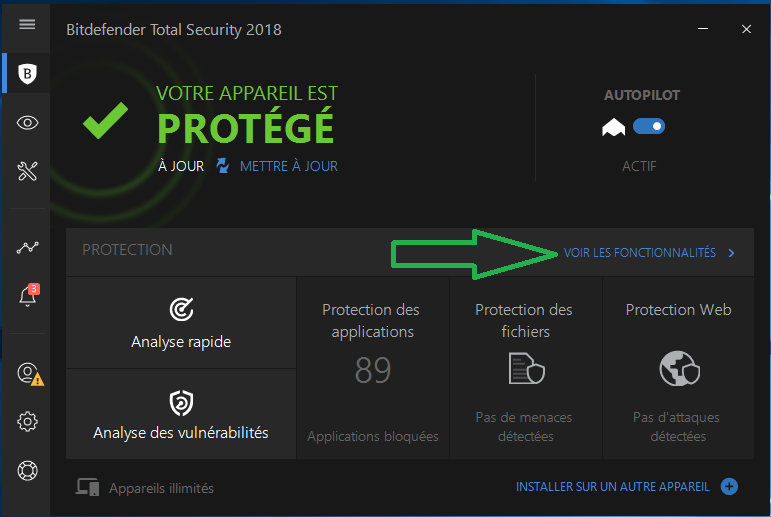Image resolution: width=771 pixels, height=517 pixels.
Task: Open the Activity graph icon in sidebar
Action: [28, 247]
